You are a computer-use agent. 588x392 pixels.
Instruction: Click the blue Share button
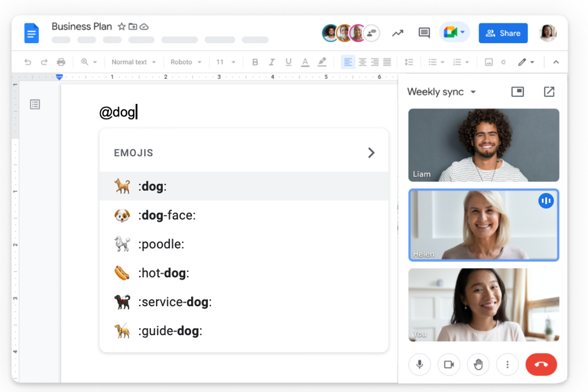coord(503,33)
